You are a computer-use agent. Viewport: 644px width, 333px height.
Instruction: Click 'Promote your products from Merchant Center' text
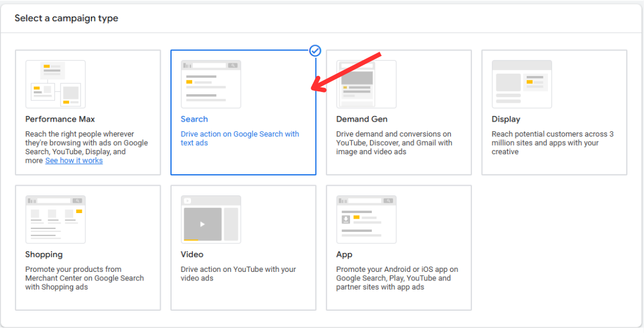tap(85, 279)
